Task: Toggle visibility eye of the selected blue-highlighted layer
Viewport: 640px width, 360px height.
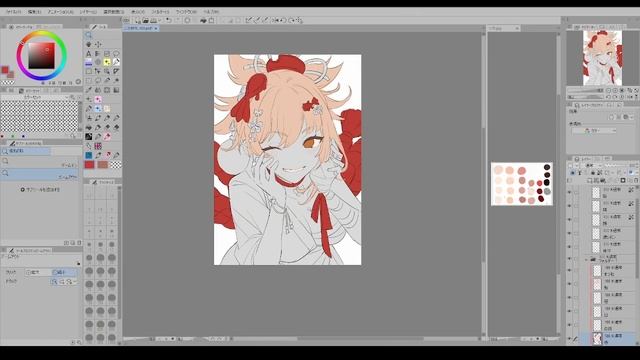Action: [569, 338]
